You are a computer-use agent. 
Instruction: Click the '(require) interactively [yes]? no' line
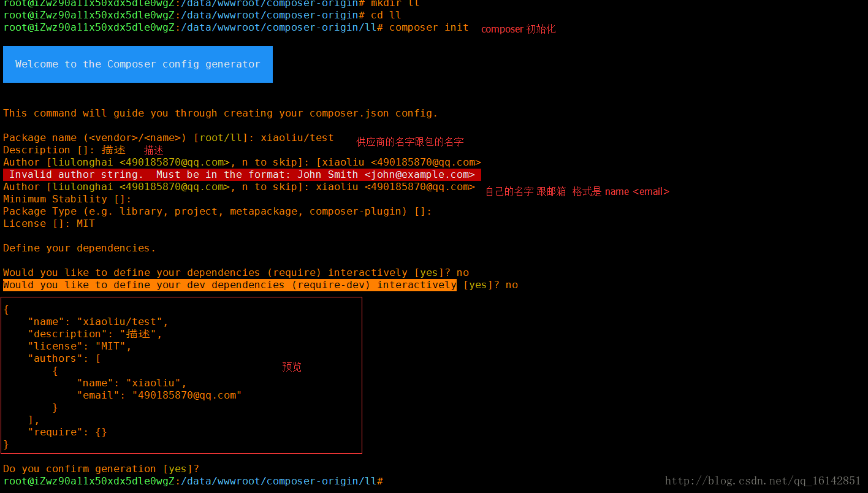[x=236, y=273]
